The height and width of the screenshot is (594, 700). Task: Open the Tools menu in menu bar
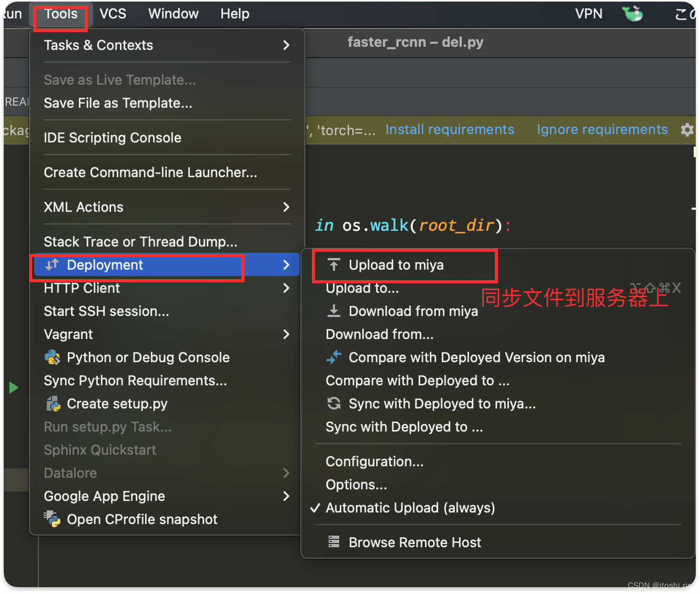click(x=60, y=14)
